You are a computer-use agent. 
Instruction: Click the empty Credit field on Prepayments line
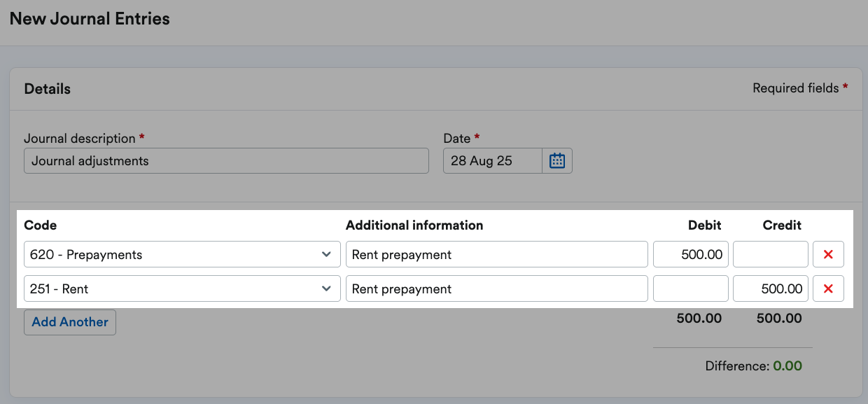(771, 255)
